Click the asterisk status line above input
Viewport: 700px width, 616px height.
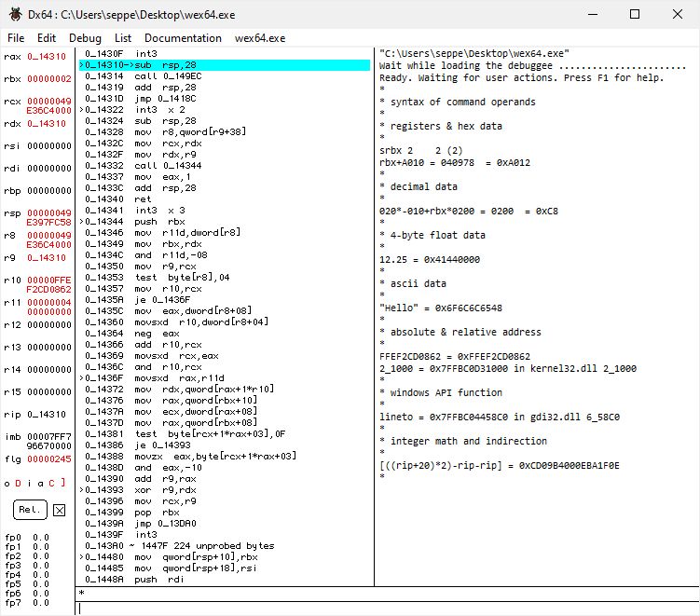click(388, 594)
